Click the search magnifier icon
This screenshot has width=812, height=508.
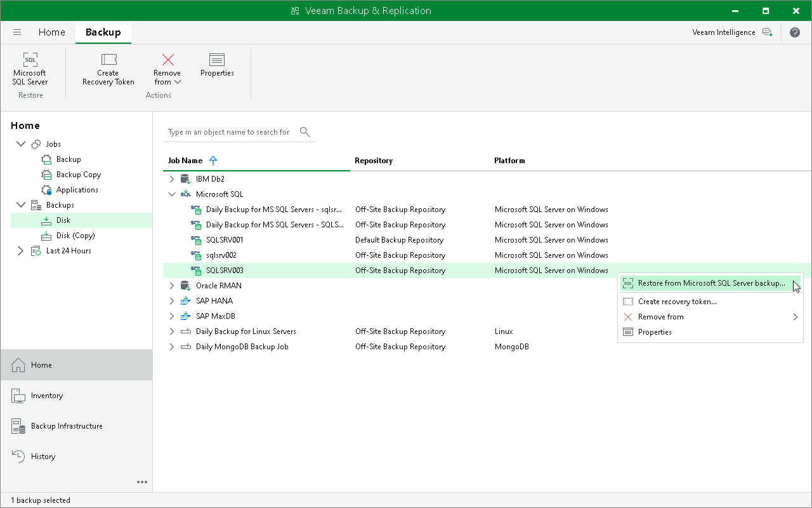point(305,131)
